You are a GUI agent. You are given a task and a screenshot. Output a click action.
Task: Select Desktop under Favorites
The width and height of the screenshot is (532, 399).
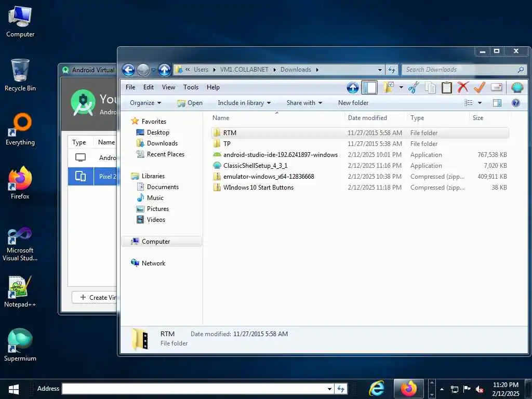[153, 132]
